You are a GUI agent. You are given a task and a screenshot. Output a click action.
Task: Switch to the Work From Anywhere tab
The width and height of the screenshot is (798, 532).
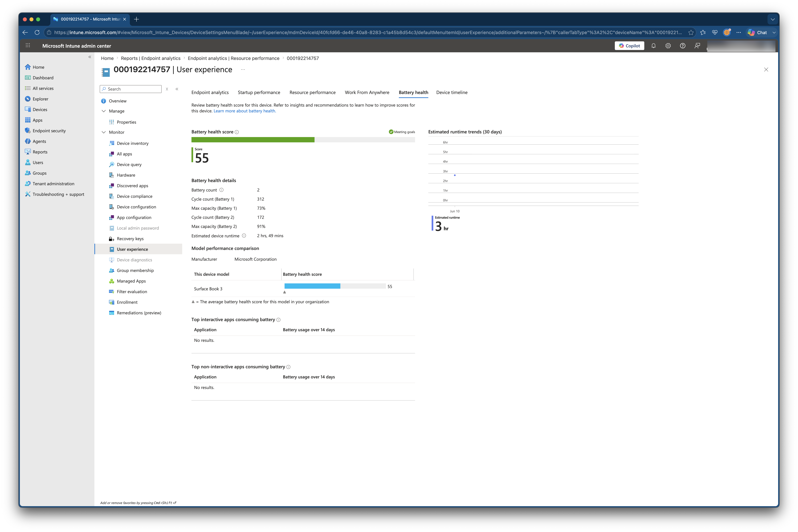[x=367, y=93]
